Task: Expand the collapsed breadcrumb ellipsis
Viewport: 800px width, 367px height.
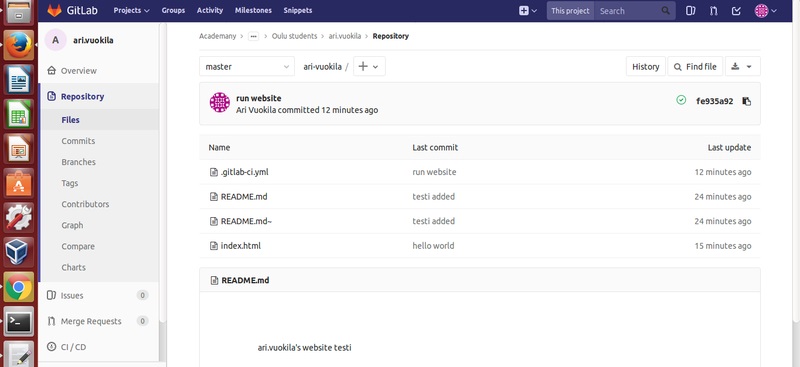Action: click(254, 36)
